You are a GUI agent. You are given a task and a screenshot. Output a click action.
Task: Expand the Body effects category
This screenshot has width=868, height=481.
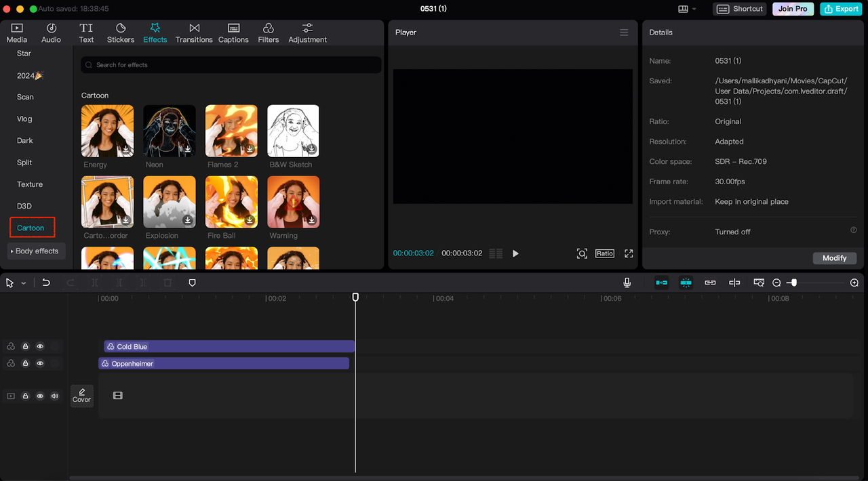(x=37, y=251)
